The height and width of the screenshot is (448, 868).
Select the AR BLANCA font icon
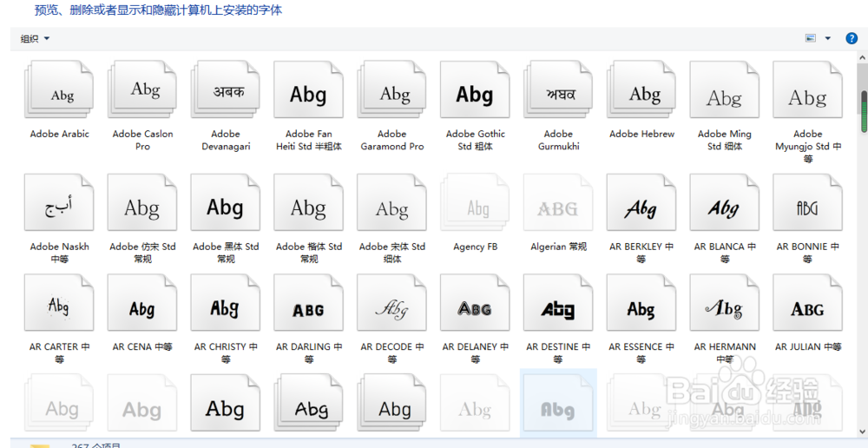pos(725,202)
